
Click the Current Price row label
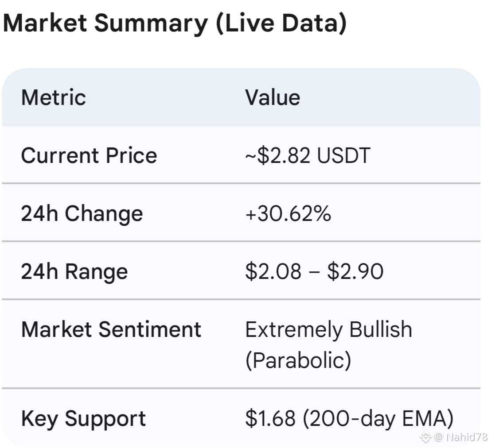click(x=89, y=155)
